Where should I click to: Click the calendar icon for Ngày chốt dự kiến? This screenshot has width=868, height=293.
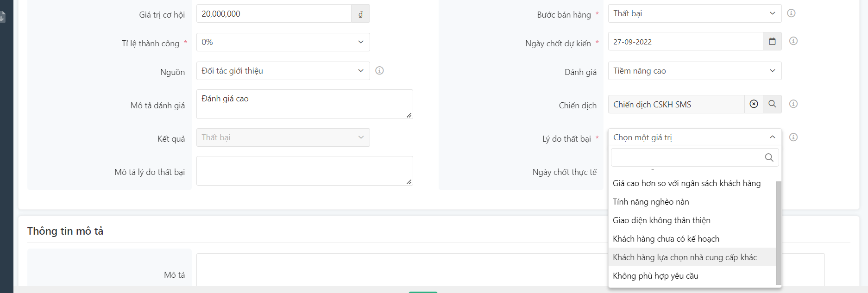[x=772, y=42]
